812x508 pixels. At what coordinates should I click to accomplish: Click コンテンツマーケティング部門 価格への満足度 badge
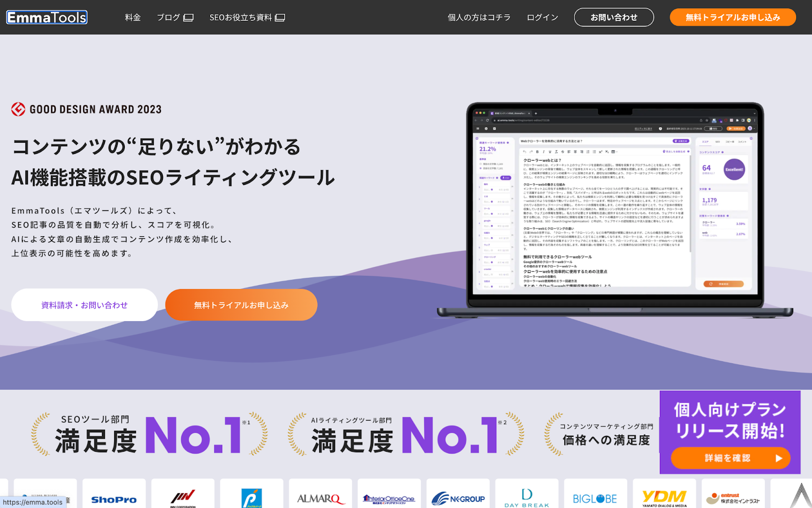click(601, 434)
